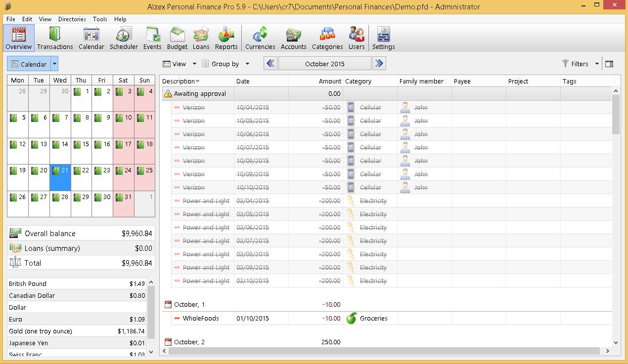This screenshot has width=628, height=364.
Task: Open the Currencies manager
Action: (260, 38)
